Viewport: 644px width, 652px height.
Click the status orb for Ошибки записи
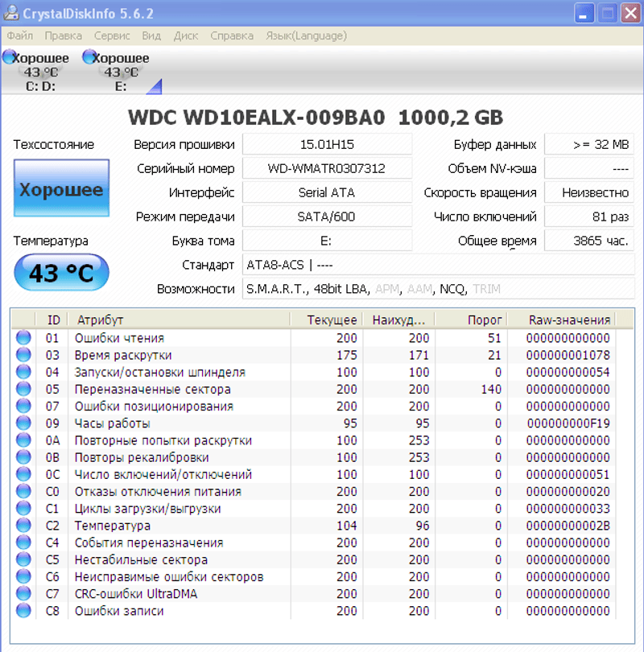pos(23,611)
